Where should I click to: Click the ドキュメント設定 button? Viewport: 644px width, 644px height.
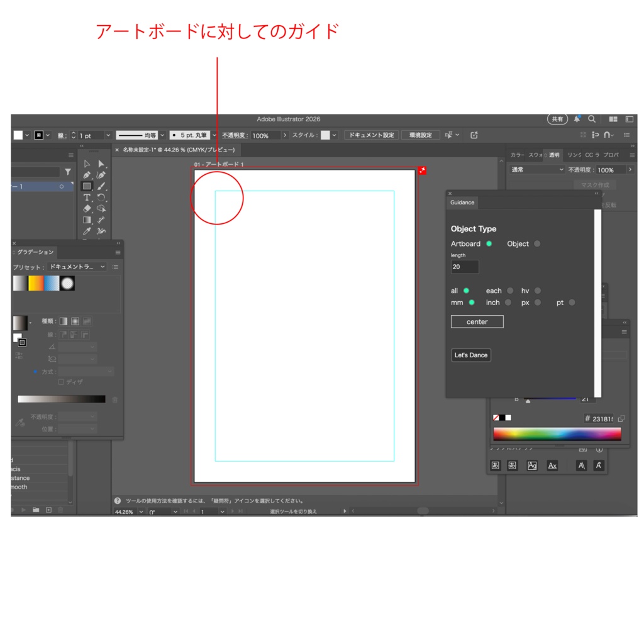click(371, 135)
